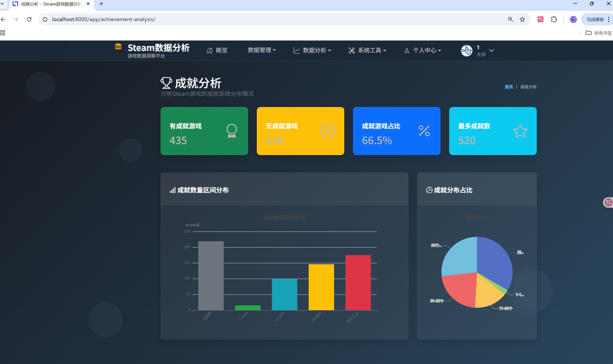
Task: Click the 成就分析 breadcrumb text
Action: 528,87
